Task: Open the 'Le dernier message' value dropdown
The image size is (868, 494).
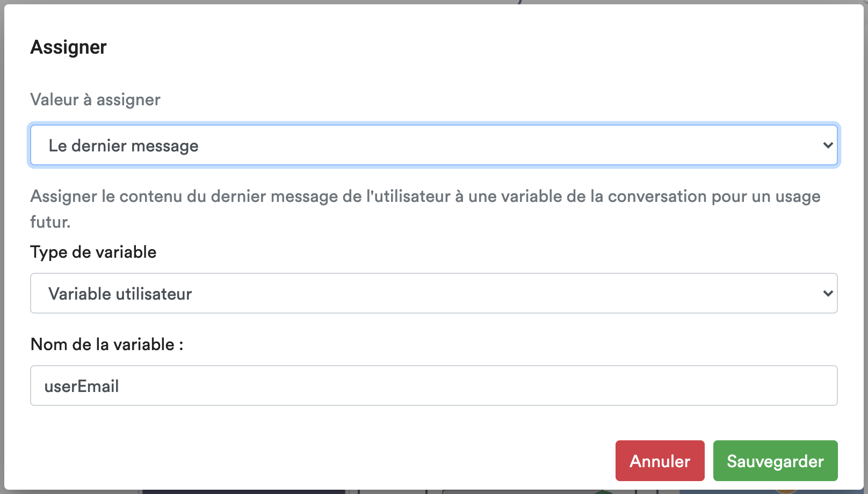Action: coord(434,145)
